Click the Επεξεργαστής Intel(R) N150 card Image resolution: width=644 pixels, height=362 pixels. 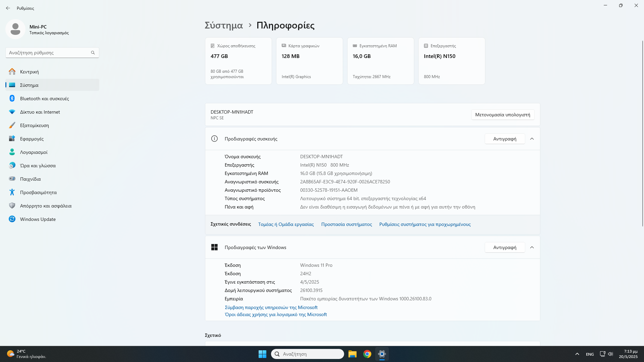pos(452,61)
